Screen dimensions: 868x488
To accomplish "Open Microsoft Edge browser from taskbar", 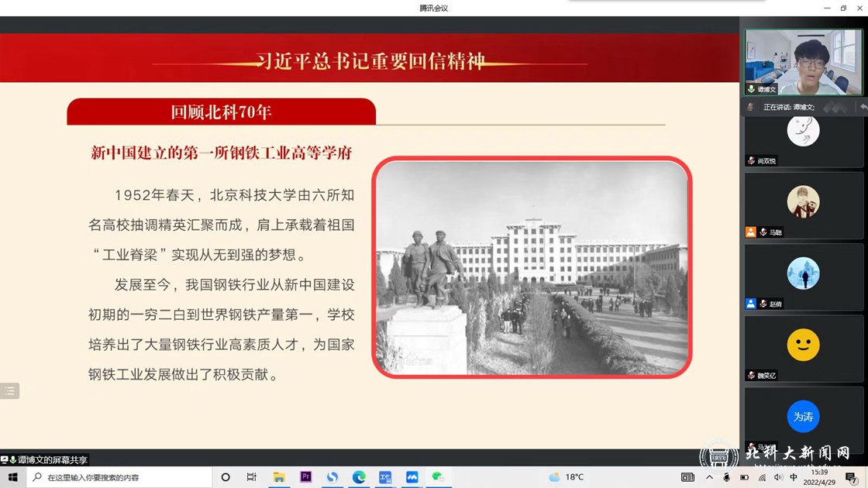I will pyautogui.click(x=359, y=477).
